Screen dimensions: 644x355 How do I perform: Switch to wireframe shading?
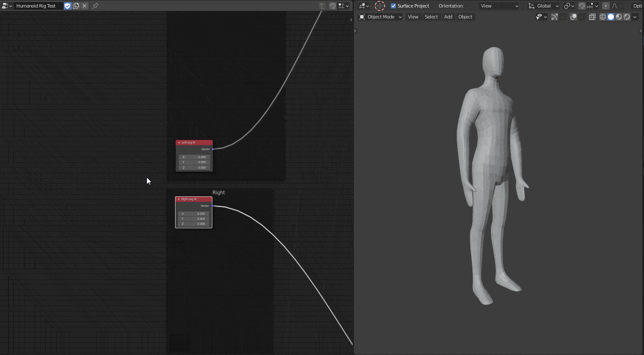tap(603, 17)
